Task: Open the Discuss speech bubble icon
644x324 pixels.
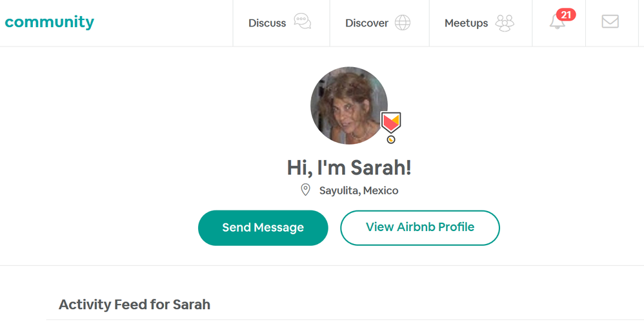Action: pyautogui.click(x=302, y=23)
